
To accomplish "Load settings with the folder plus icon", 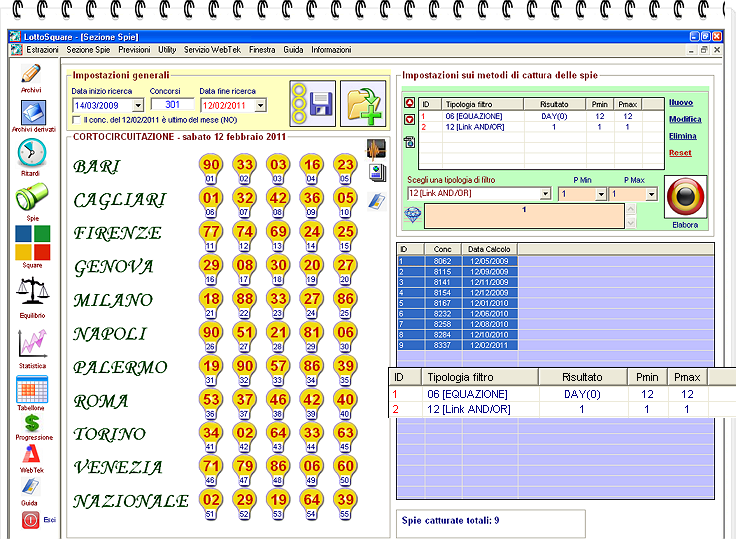I will (x=363, y=103).
